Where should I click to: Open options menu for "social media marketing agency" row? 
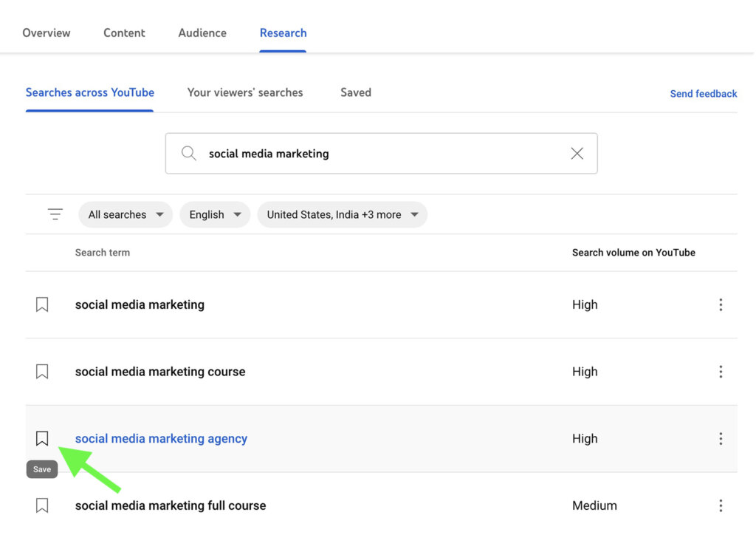(x=721, y=438)
